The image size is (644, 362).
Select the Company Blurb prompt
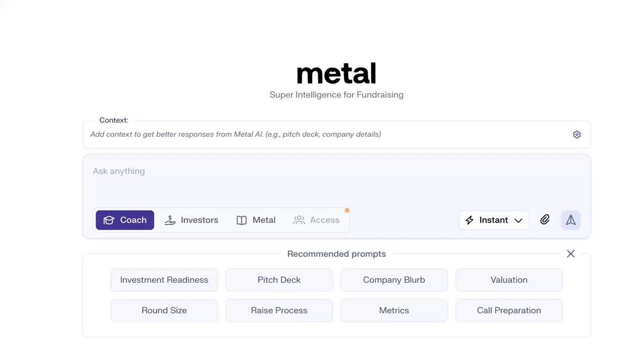point(394,280)
